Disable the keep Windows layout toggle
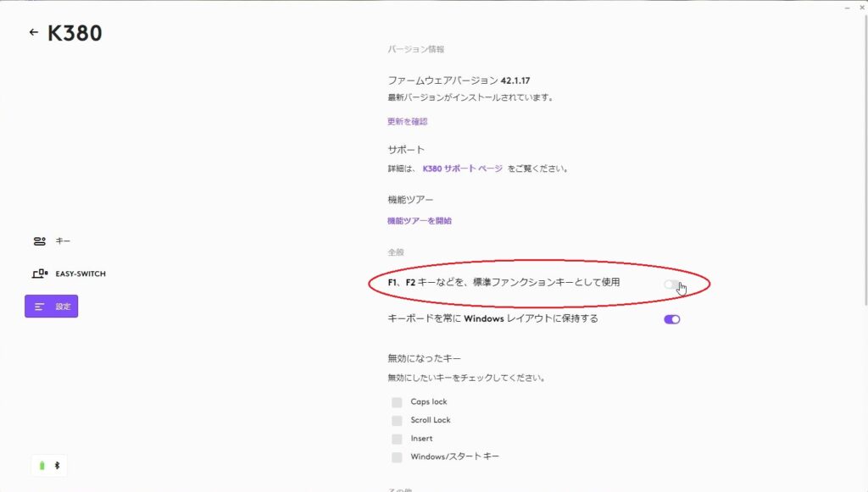 [x=672, y=319]
